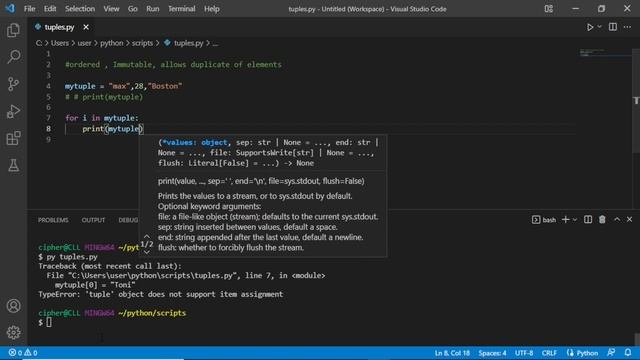
Task: Open the Go menu
Action: pyautogui.click(x=133, y=9)
